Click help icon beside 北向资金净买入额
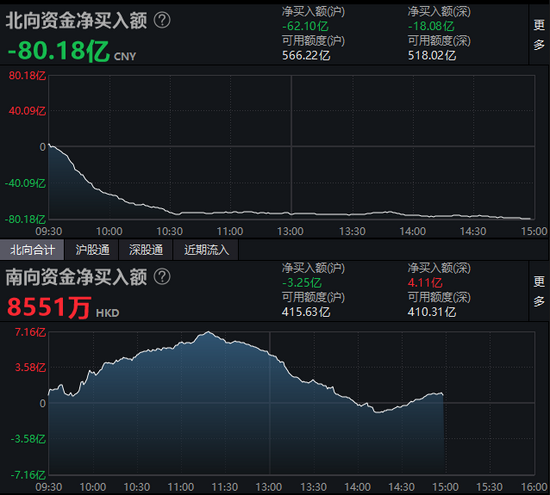Viewport: 550px width, 495px height. (162, 20)
